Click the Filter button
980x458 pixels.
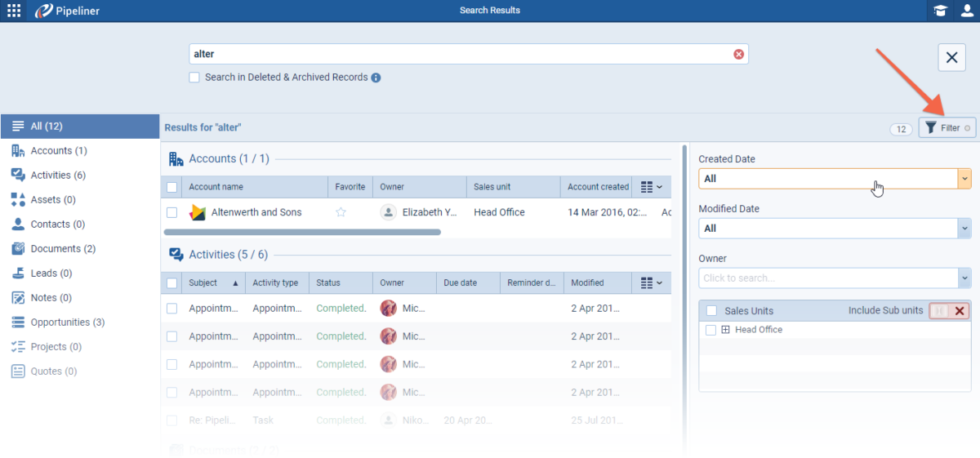pyautogui.click(x=947, y=128)
